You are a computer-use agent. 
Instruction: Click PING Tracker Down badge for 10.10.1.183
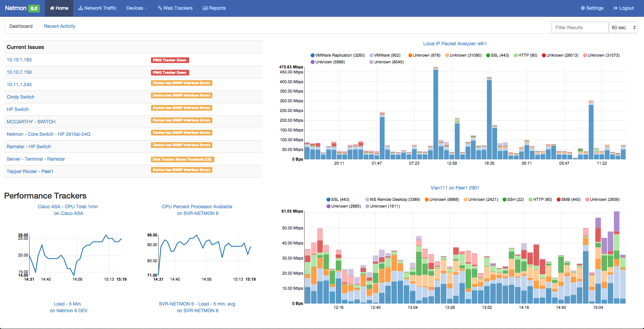pos(170,60)
